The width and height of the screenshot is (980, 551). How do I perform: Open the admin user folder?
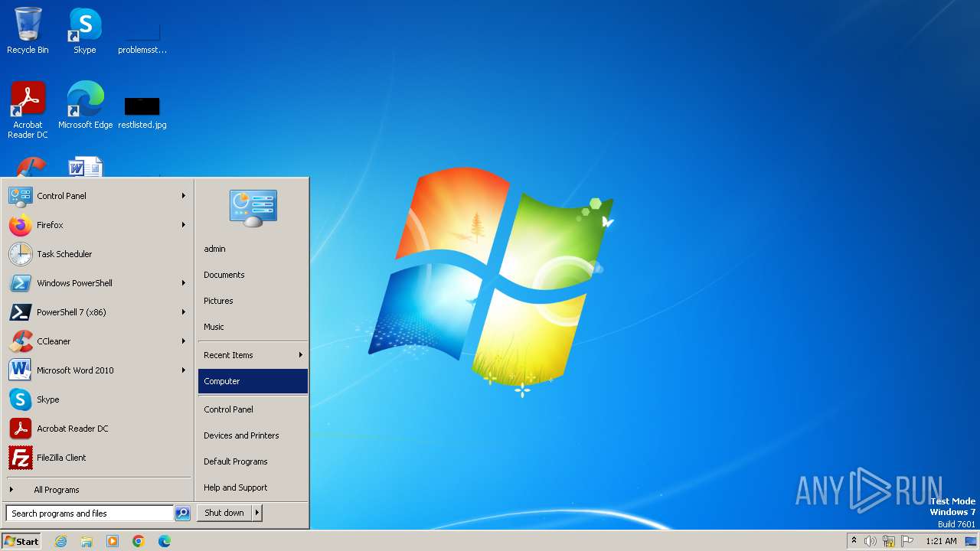(x=253, y=249)
